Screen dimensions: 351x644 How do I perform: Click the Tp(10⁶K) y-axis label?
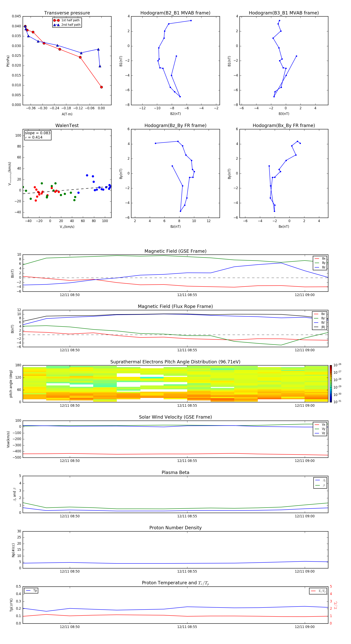tap(11, 605)
